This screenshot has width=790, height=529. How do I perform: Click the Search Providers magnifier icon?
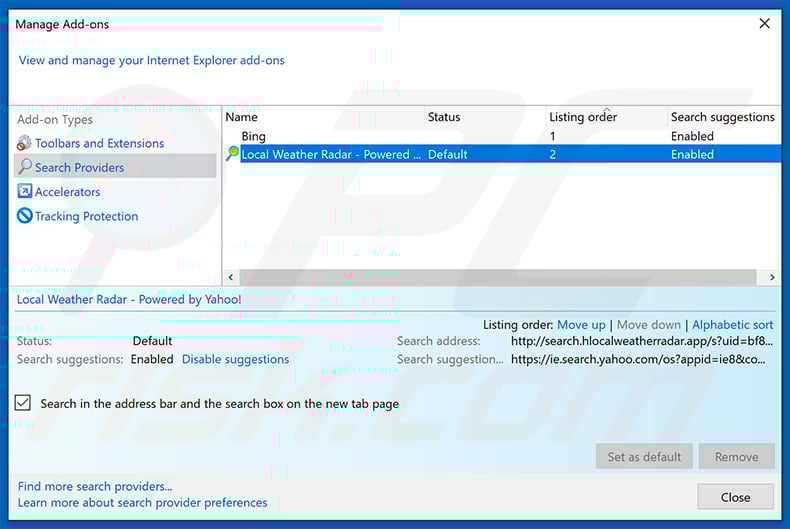[x=25, y=167]
